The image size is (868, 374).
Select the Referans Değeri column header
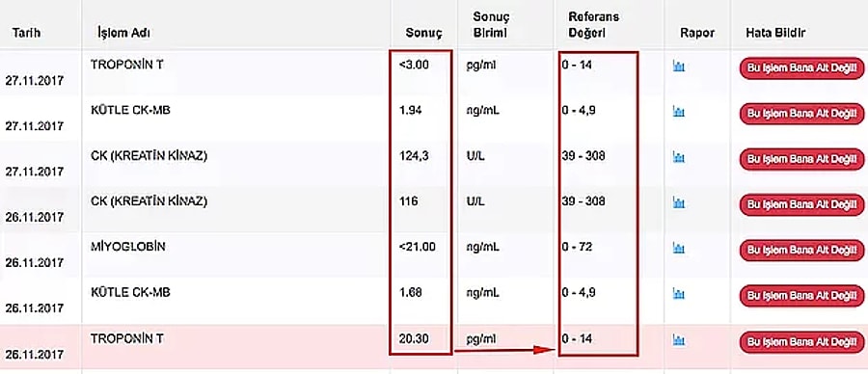(x=593, y=25)
